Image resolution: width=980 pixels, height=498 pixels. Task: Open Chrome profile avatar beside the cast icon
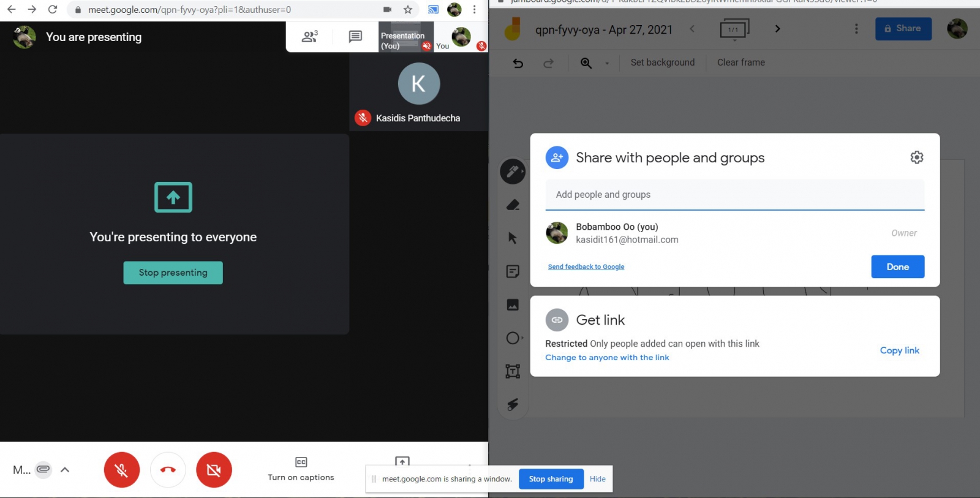[454, 9]
